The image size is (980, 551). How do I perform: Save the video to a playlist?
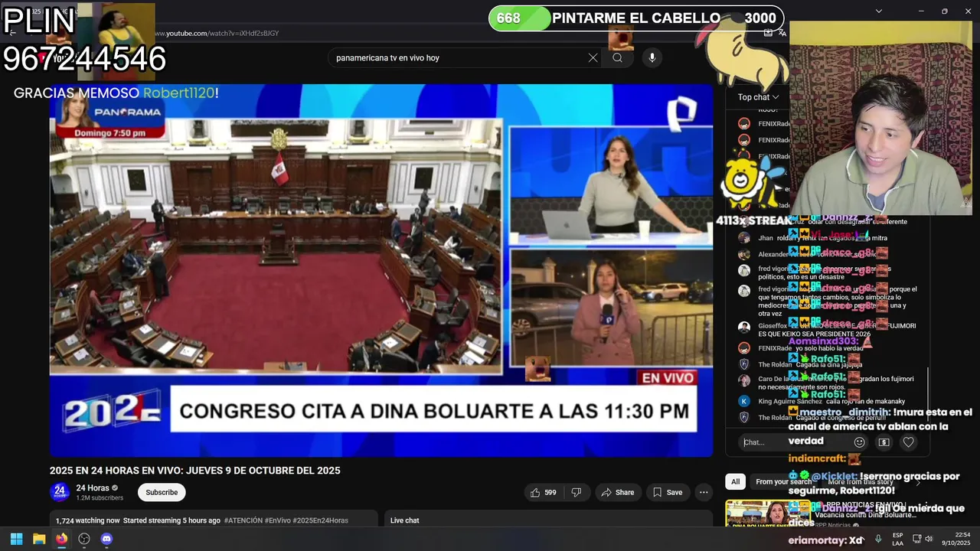point(667,492)
